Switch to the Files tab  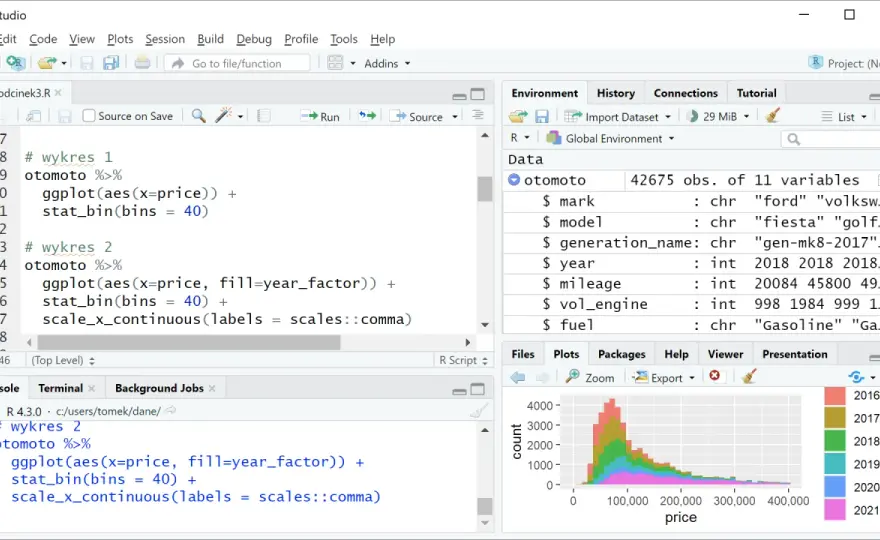point(522,354)
